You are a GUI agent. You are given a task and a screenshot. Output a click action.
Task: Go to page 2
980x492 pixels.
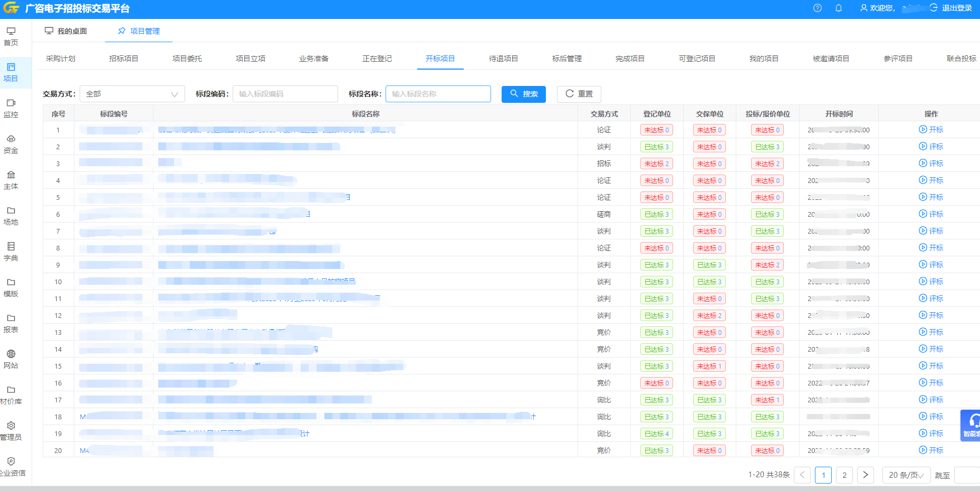point(844,475)
